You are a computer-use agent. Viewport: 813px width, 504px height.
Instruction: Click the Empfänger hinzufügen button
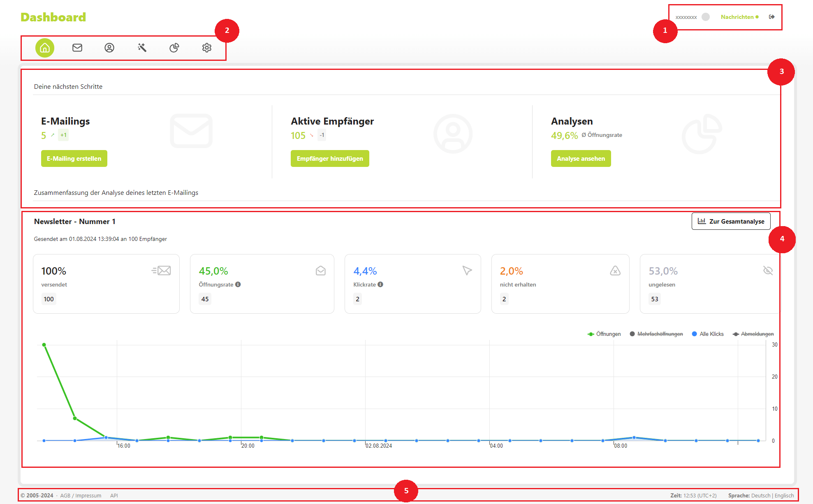[x=330, y=159]
